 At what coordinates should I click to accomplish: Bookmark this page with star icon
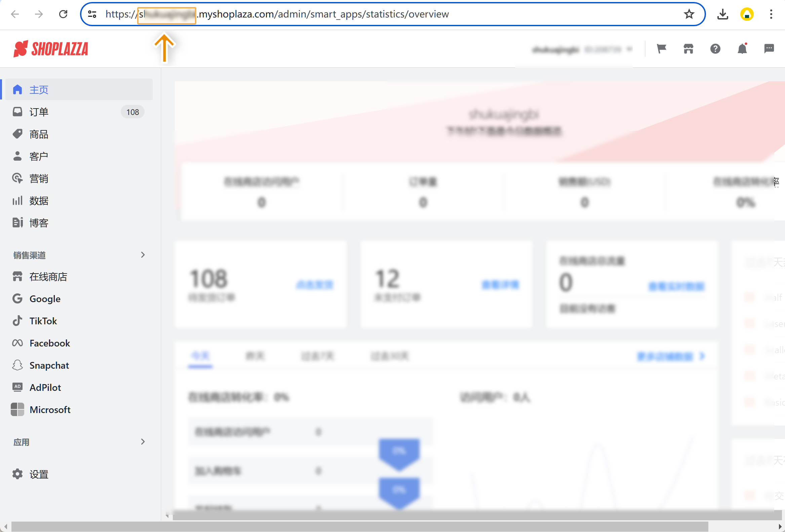tap(689, 14)
